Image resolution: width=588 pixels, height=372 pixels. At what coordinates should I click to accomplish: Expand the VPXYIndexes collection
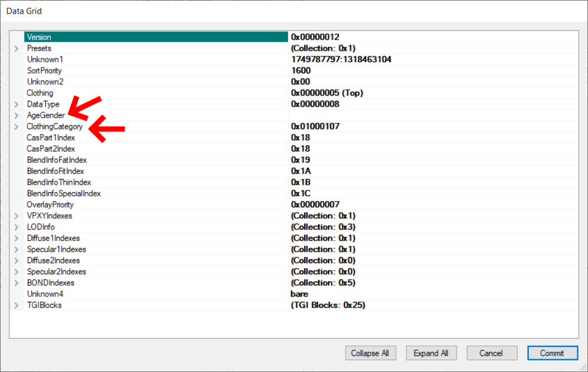16,216
